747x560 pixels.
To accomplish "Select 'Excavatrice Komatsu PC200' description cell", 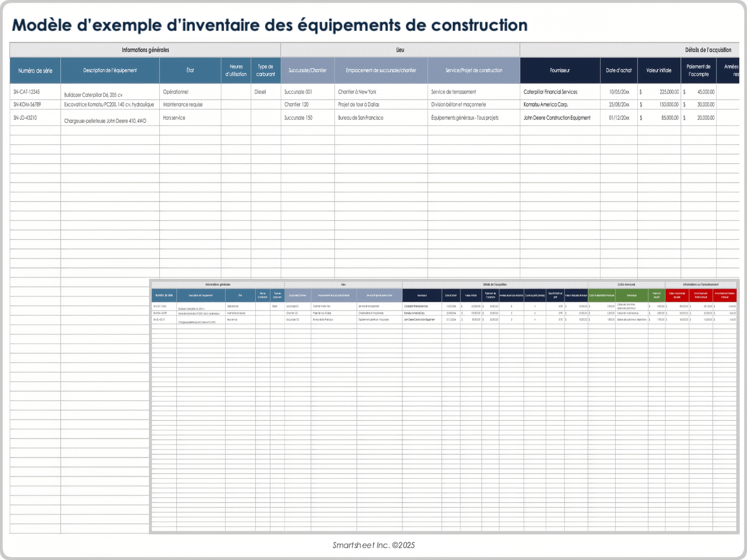I will click(x=110, y=105).
